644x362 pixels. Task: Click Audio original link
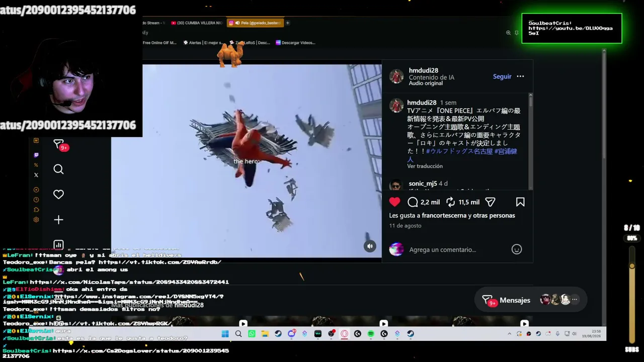coord(426,83)
